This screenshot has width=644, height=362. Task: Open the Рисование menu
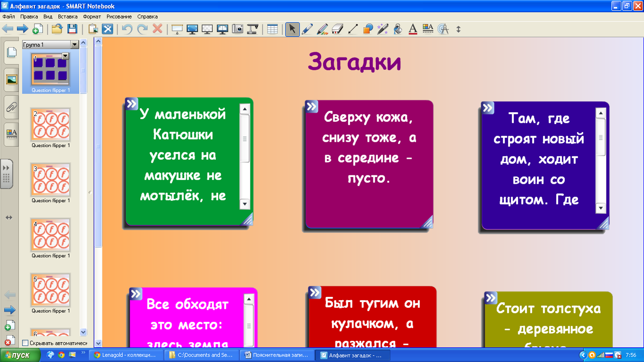119,16
